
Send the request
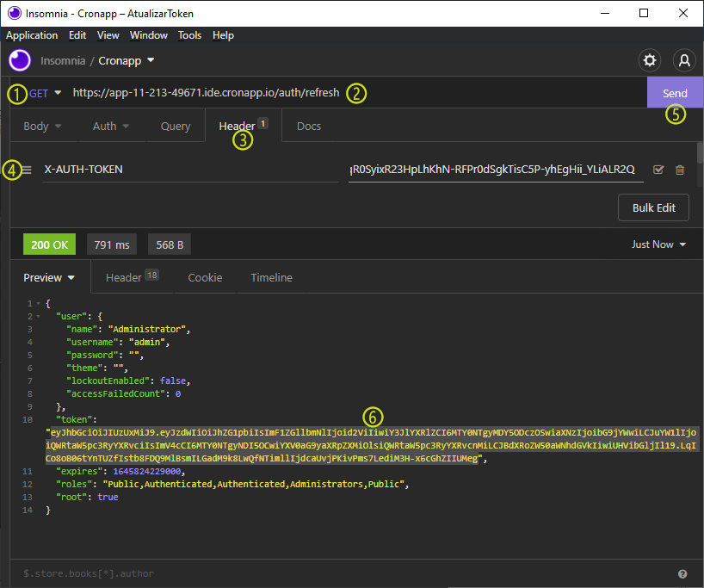pos(675,92)
